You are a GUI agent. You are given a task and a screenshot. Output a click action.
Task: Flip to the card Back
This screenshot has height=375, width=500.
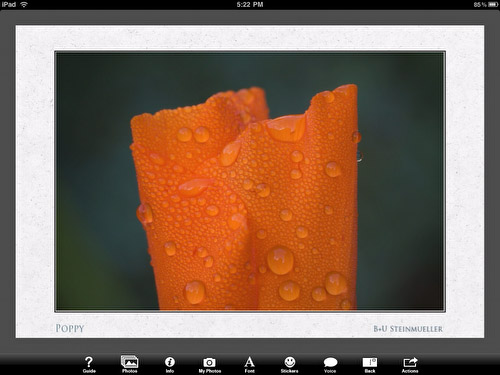pos(370,365)
